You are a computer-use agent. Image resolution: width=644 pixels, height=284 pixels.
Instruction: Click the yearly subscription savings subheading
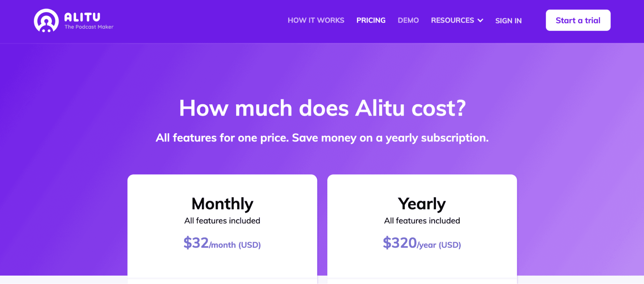coord(322,138)
